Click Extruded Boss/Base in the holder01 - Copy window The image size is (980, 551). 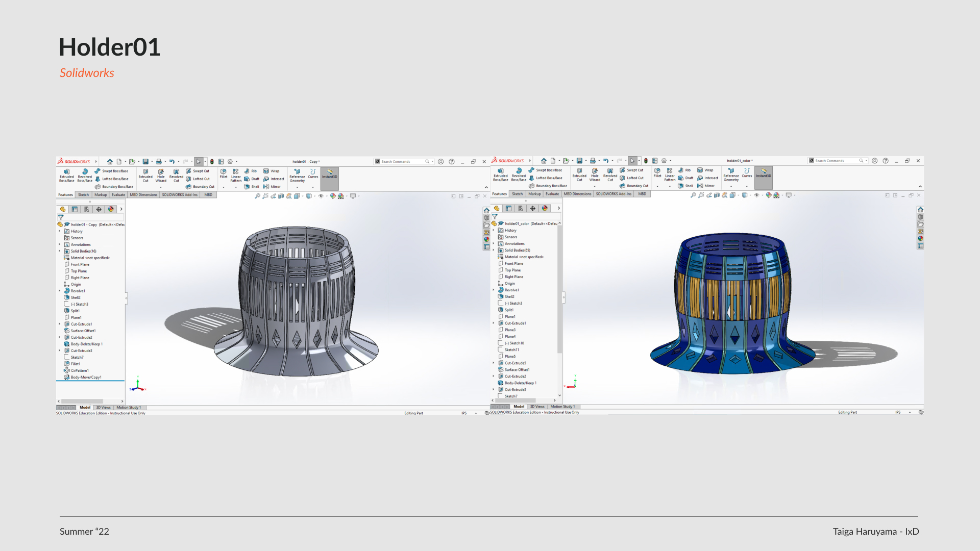66,175
